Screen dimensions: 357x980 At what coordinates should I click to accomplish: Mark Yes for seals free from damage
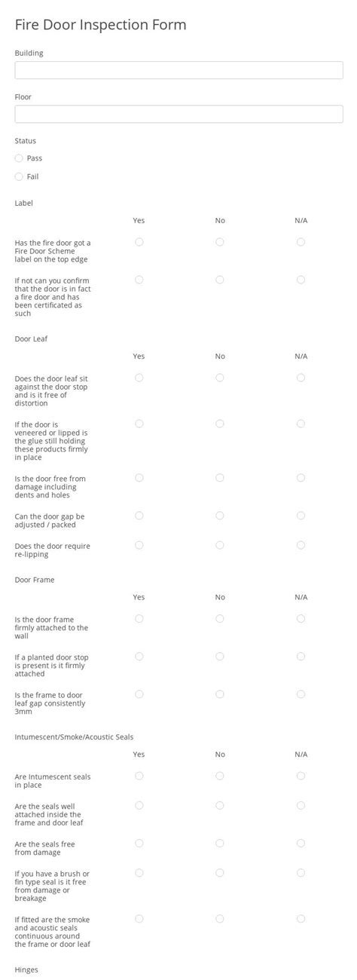point(139,843)
